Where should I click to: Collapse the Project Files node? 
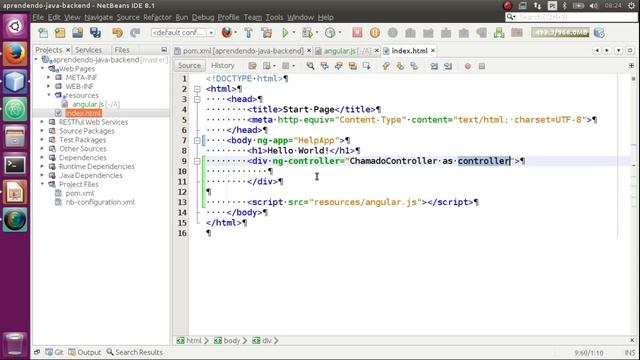pyautogui.click(x=42, y=184)
